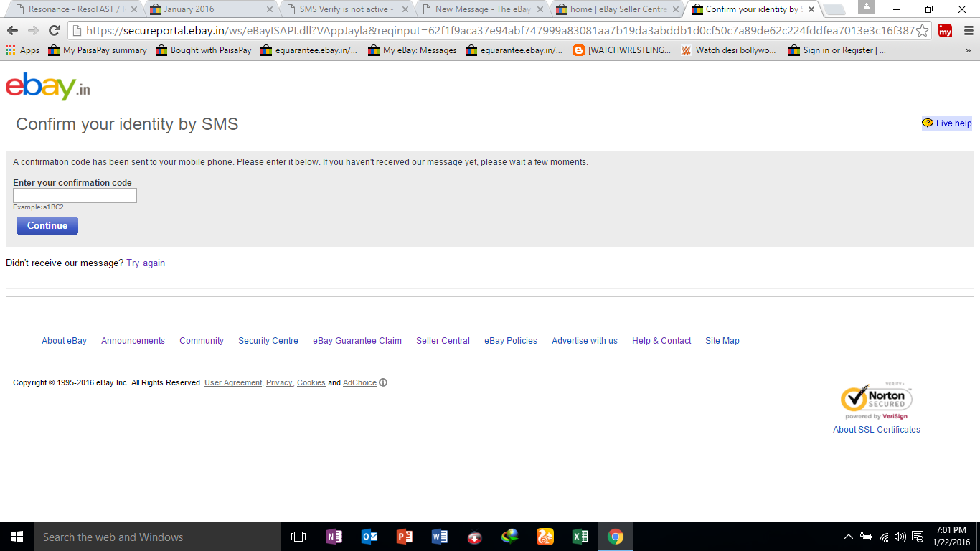This screenshot has height=551, width=980.
Task: Click the Chrome profile avatar button
Action: [867, 7]
